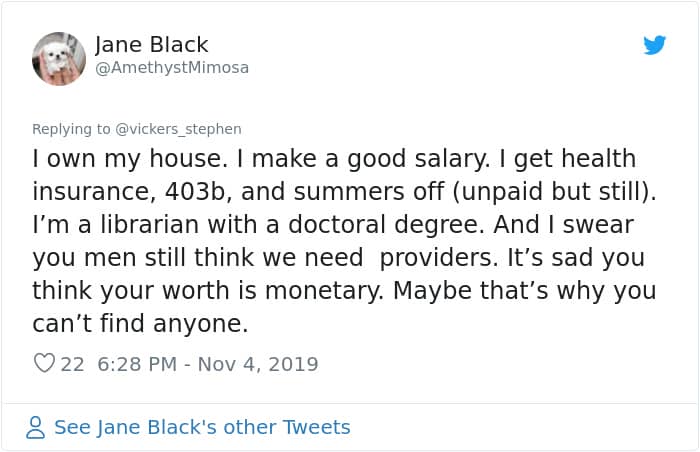Click the like count of 22

point(72,364)
